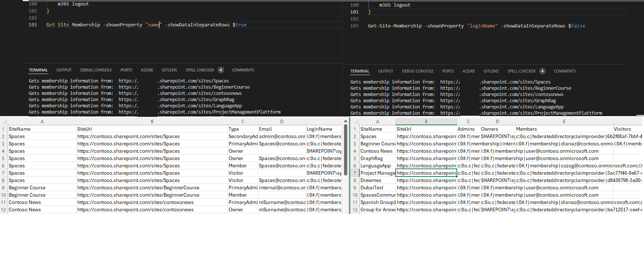Select the Visitors header cell
Screen dimensions: 644x278
click(628, 129)
